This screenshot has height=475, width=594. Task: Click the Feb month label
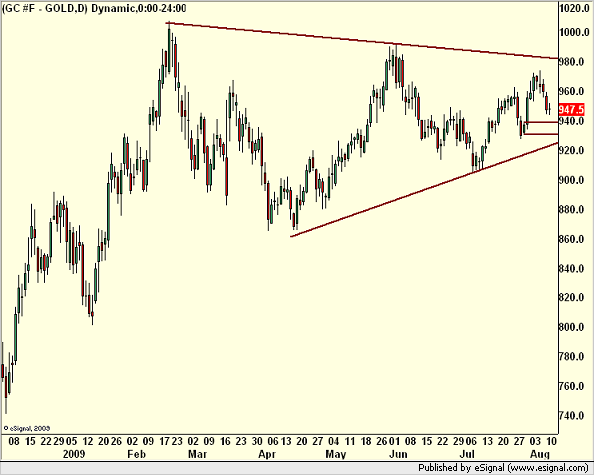(x=137, y=454)
